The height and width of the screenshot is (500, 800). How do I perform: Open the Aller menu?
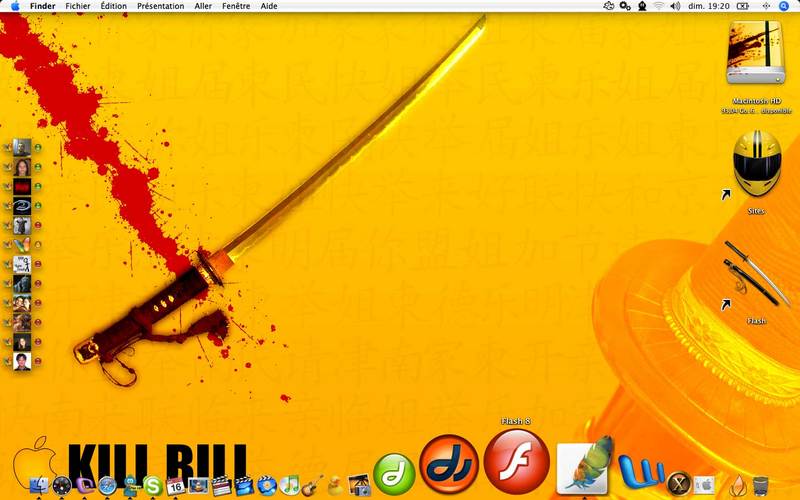coord(203,6)
